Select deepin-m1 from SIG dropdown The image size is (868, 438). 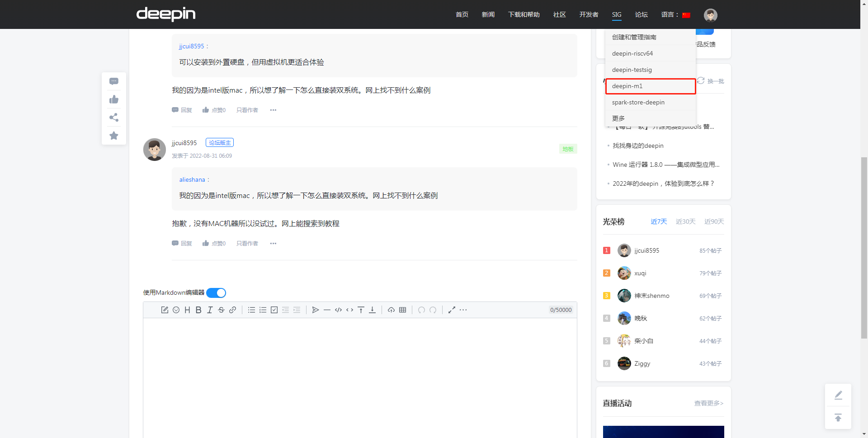(651, 86)
